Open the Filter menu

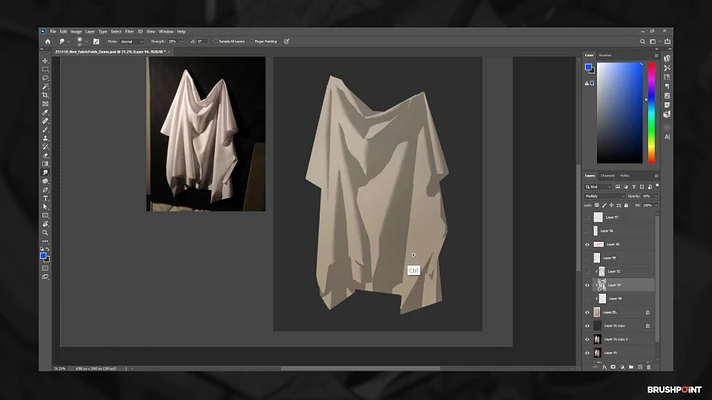[x=131, y=31]
